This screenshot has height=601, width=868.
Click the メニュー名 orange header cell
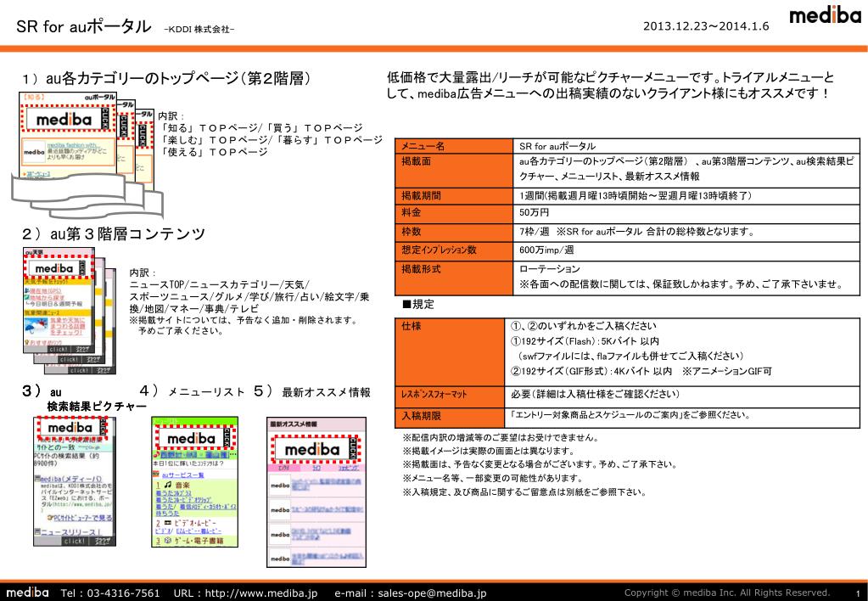[x=453, y=146]
